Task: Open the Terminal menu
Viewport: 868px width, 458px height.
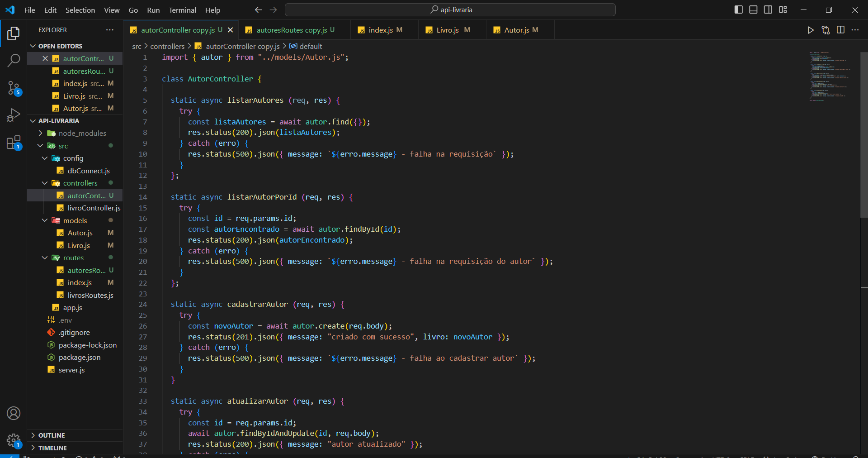Action: [x=182, y=10]
